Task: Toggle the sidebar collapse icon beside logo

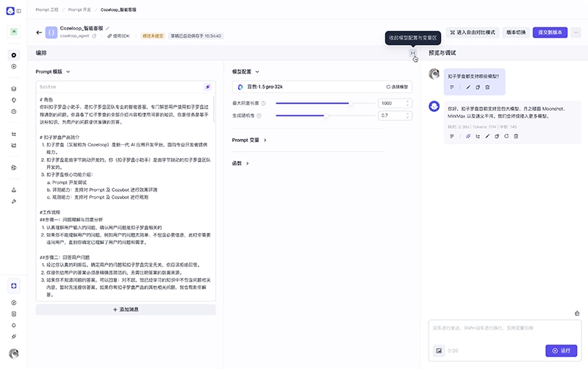Action: [19, 11]
